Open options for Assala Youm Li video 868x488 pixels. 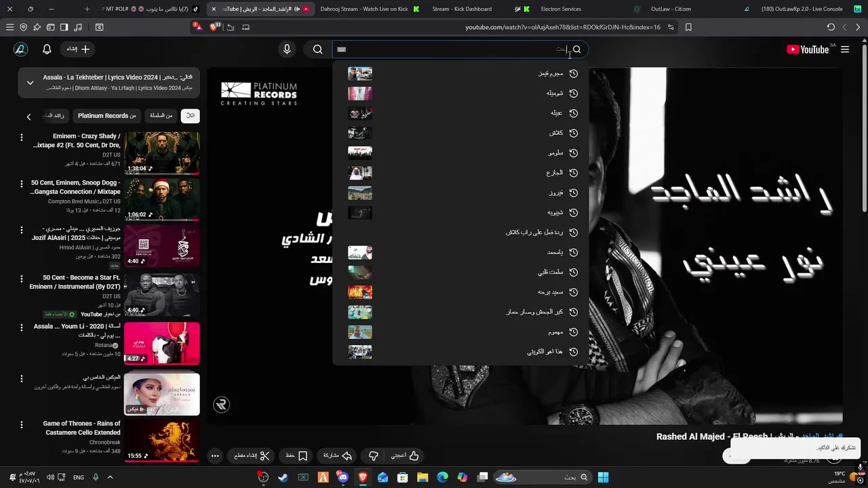coord(21,327)
